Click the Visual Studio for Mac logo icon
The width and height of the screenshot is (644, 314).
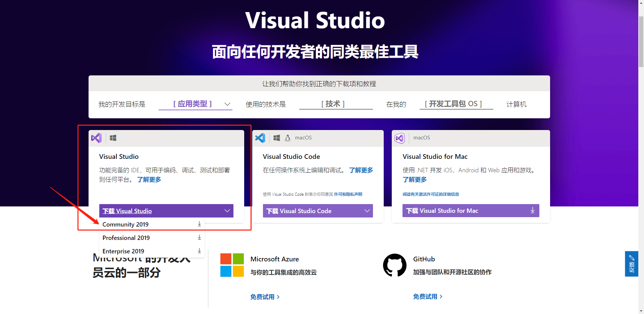(400, 138)
